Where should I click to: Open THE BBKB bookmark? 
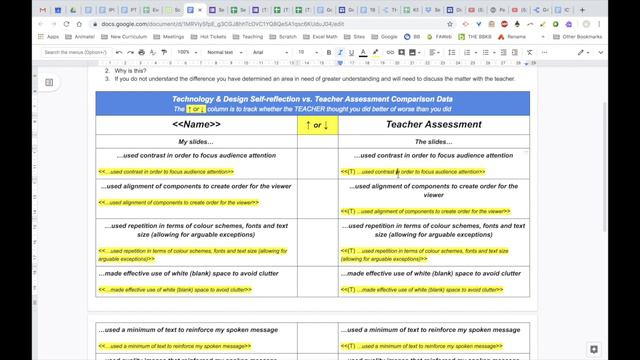click(475, 37)
